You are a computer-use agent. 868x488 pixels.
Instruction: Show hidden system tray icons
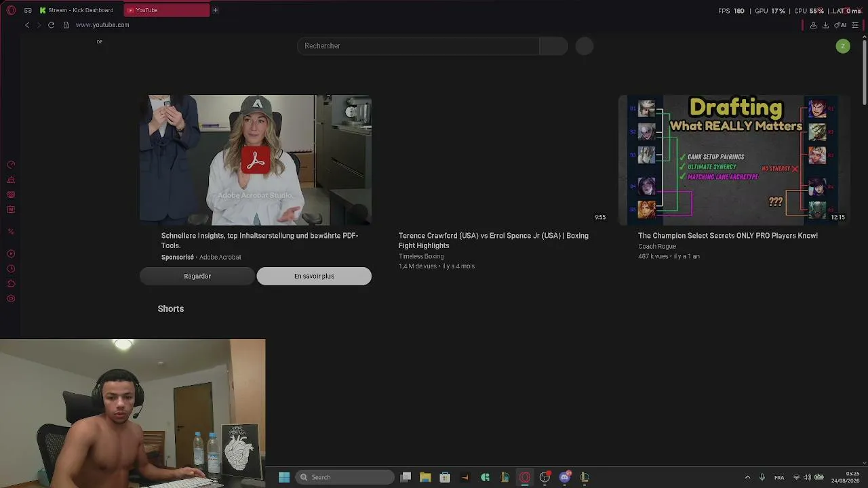[x=747, y=477]
